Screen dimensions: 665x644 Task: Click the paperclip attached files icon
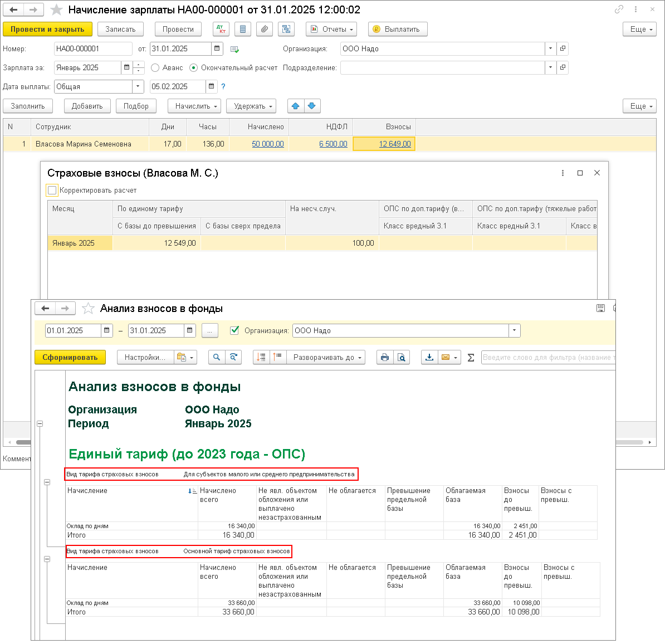point(264,30)
